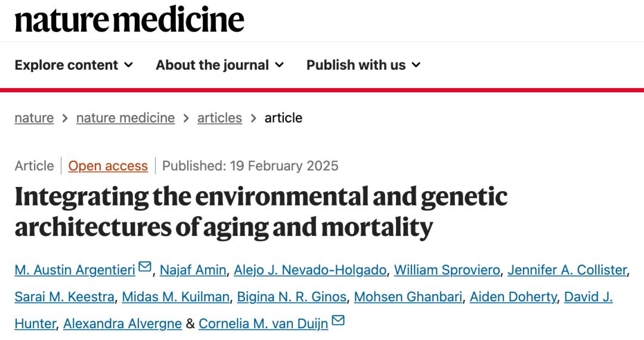The width and height of the screenshot is (644, 340).
Task: View author Alejo J. Nevado-Holgado
Action: [x=310, y=270]
